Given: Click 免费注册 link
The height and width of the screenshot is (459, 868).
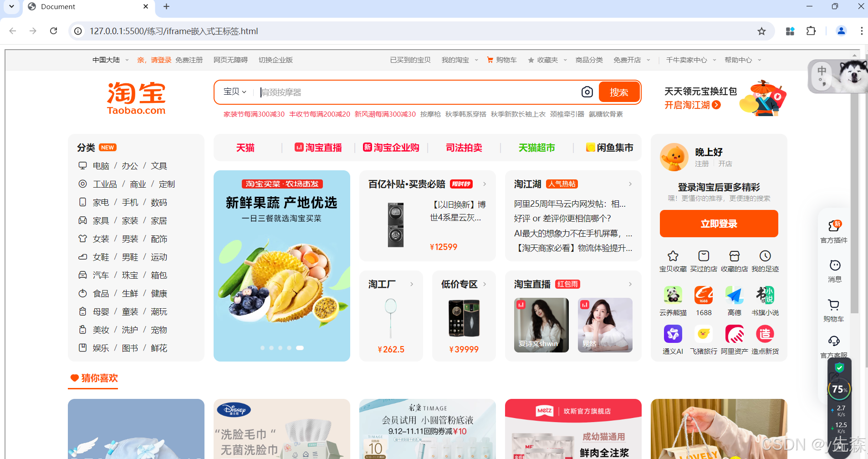Looking at the screenshot, I should pyautogui.click(x=189, y=60).
